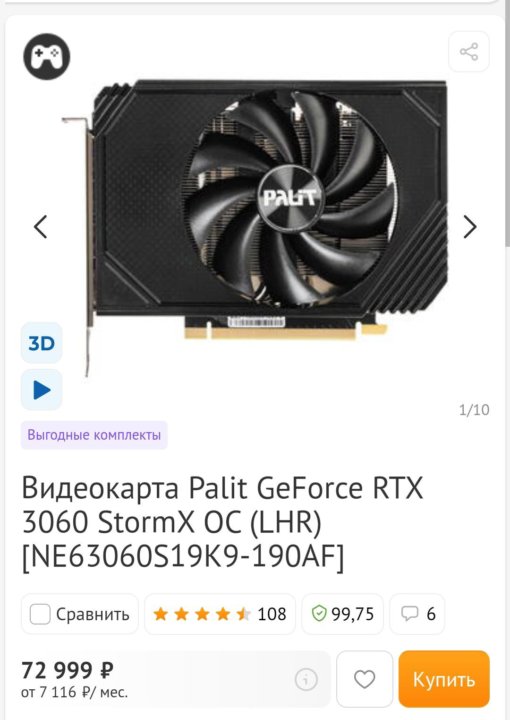The width and height of the screenshot is (510, 720).
Task: Tap the 72 999 ₽ price
Action: 67,670
